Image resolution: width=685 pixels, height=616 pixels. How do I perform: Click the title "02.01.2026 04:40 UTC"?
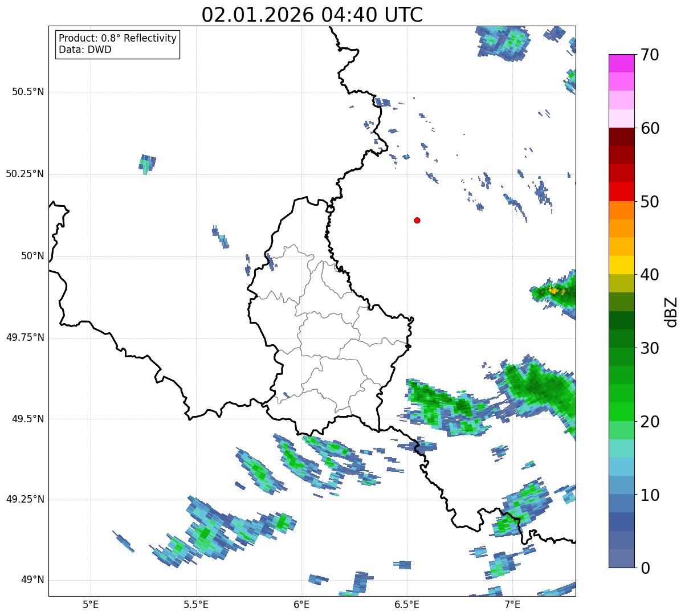coord(312,15)
